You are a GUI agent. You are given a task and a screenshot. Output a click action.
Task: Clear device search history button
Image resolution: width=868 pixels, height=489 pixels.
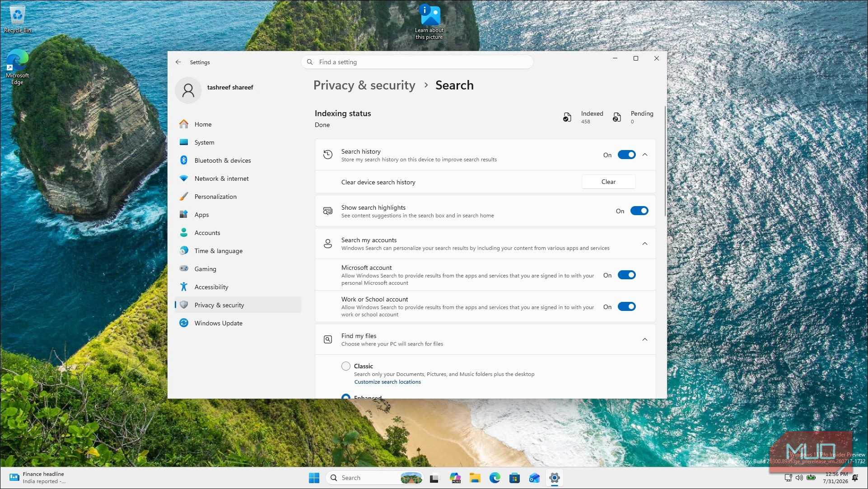tap(608, 182)
